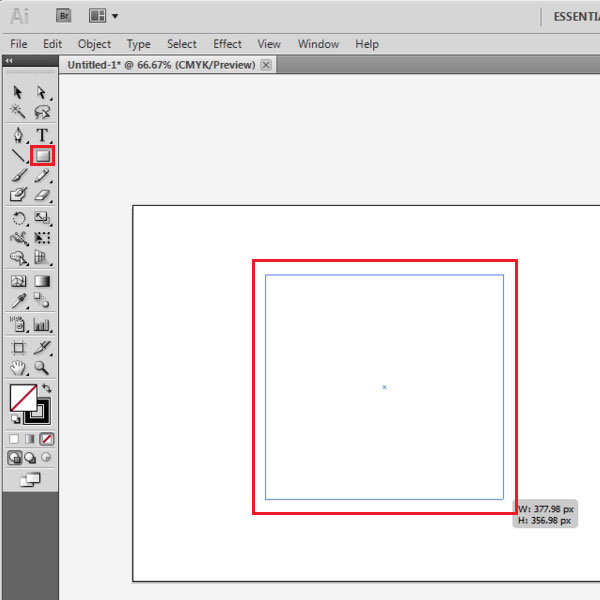This screenshot has height=600, width=600.
Task: Click the Fill color swatch
Action: [x=23, y=398]
